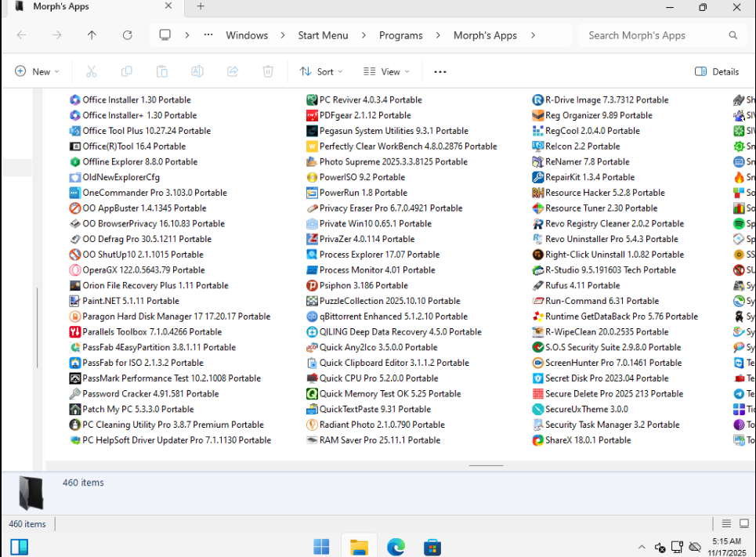Click the Refresh button in navigation bar
Image resolution: width=756 pixels, height=557 pixels.
[x=128, y=35]
